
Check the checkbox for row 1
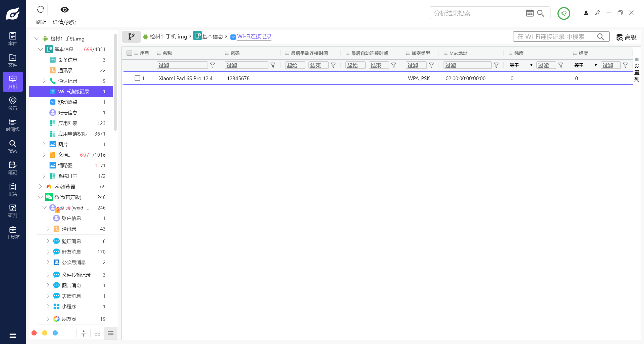[137, 78]
